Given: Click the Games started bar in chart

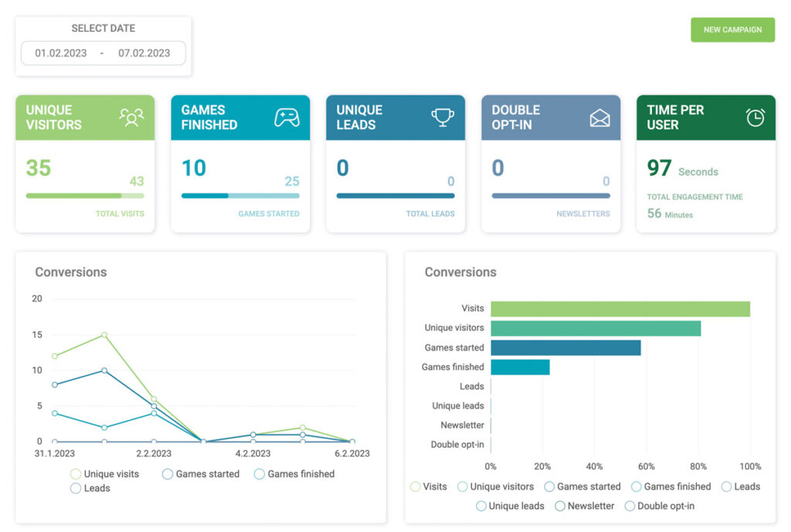Looking at the screenshot, I should (565, 347).
